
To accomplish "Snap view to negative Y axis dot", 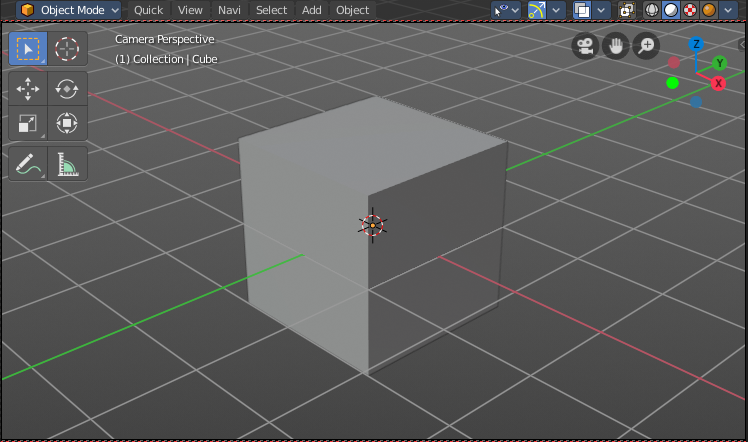I will pyautogui.click(x=673, y=83).
